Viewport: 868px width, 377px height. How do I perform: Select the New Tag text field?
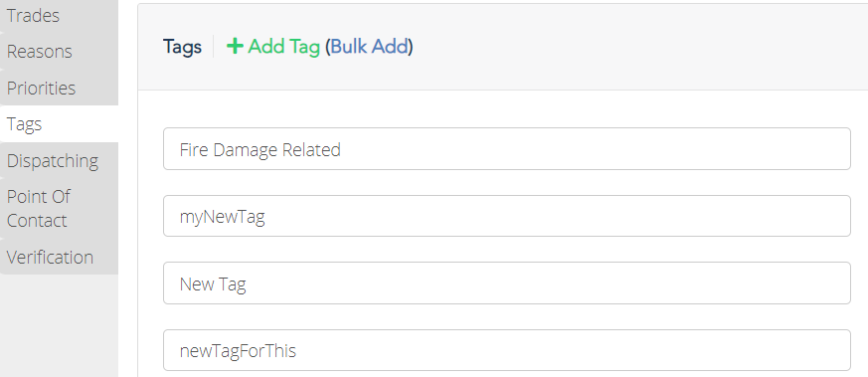[x=506, y=283]
